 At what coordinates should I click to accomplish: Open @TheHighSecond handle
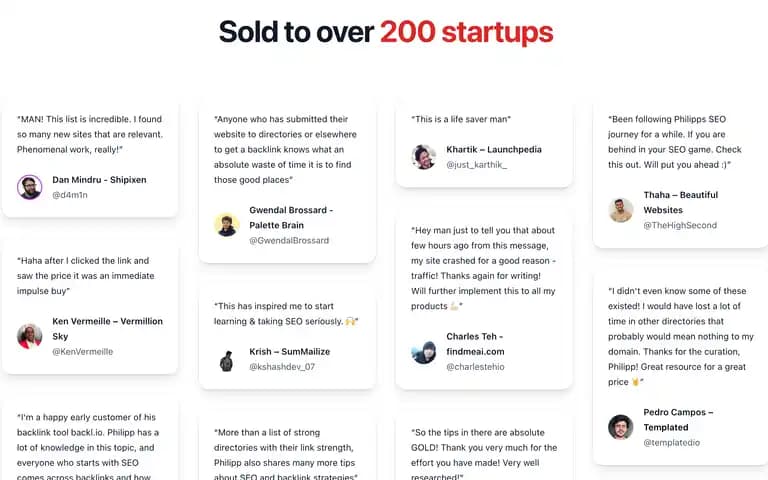coord(680,225)
